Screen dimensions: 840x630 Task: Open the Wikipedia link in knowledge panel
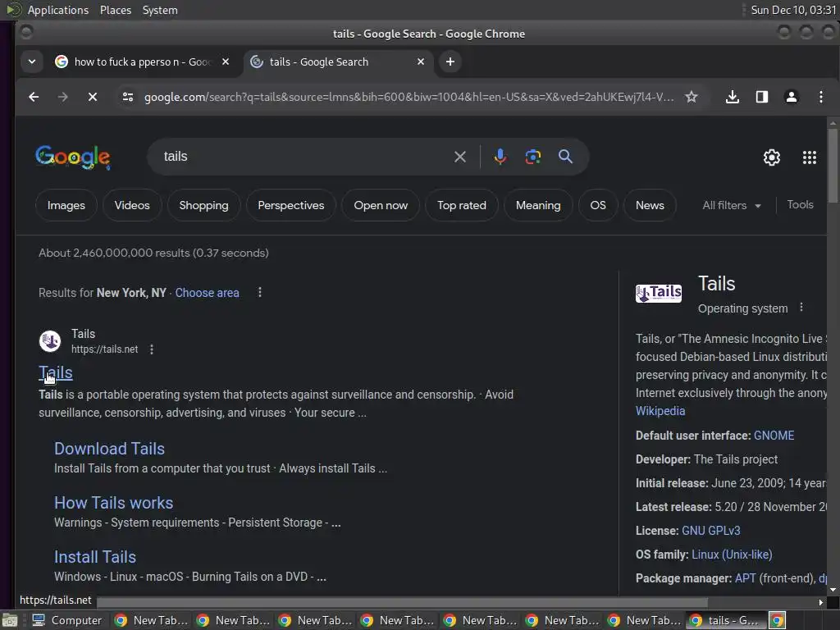[x=660, y=411]
